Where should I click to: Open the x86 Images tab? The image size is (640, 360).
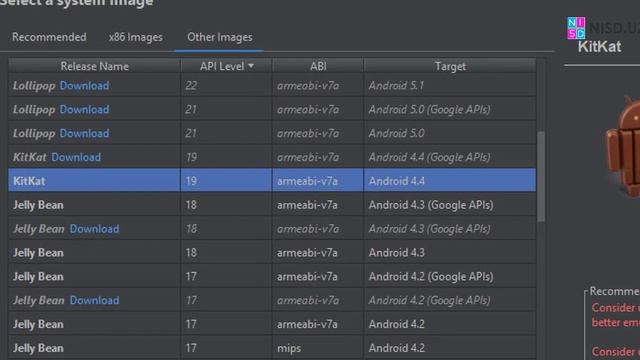pyautogui.click(x=136, y=37)
